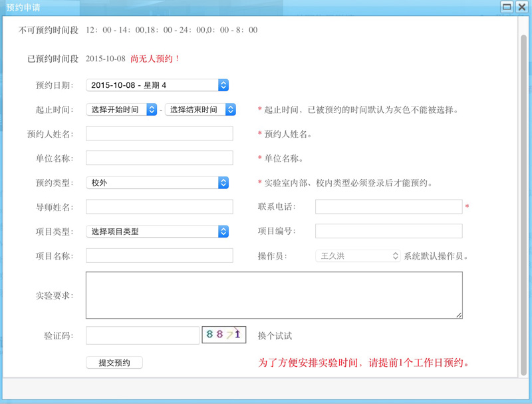Click the resize handle of 实验要求 textarea
Image resolution: width=532 pixels, height=404 pixels.
[459, 315]
